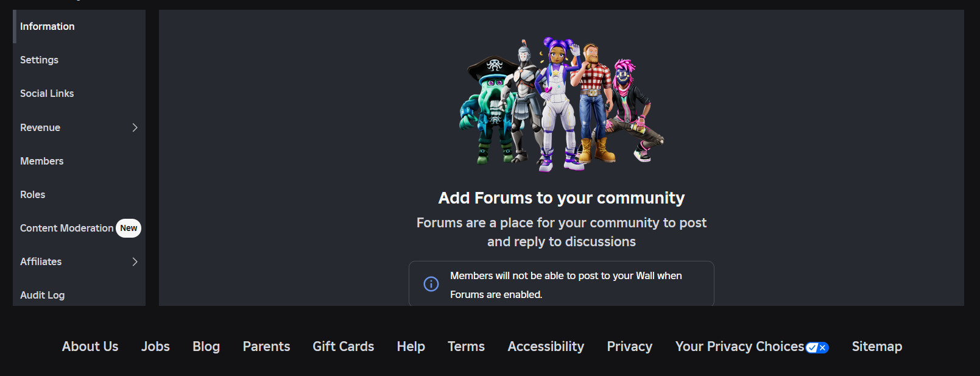Screen dimensions: 980x376
Task: Click the info icon in Wall notice
Action: 431,284
